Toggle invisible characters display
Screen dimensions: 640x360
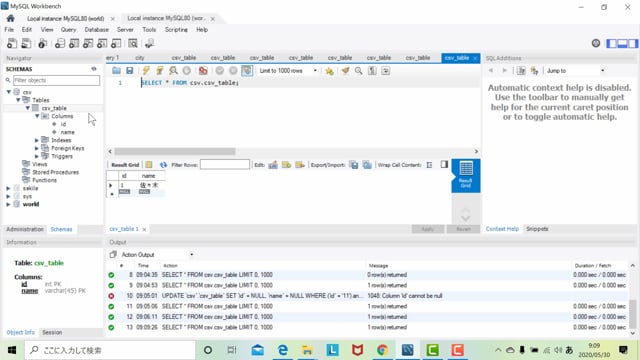pos(372,71)
